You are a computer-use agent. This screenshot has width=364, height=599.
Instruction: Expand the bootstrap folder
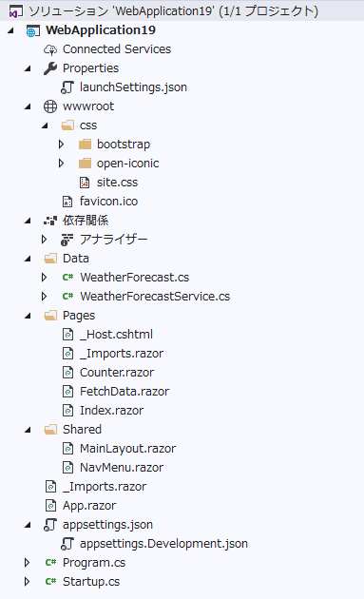[x=61, y=145]
